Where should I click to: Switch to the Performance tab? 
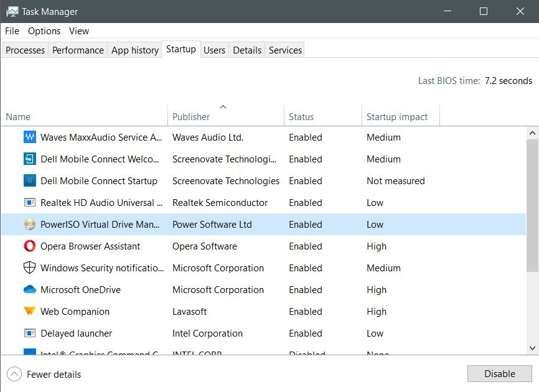[x=77, y=50]
